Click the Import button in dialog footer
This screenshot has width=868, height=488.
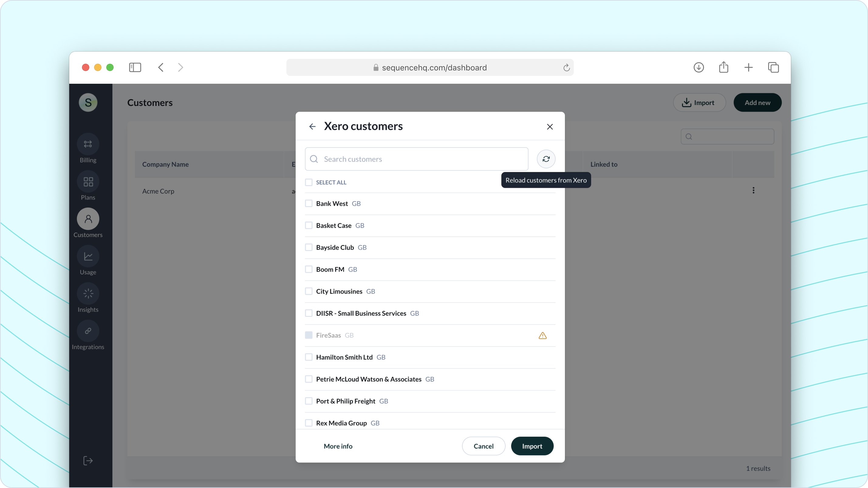[x=532, y=446]
